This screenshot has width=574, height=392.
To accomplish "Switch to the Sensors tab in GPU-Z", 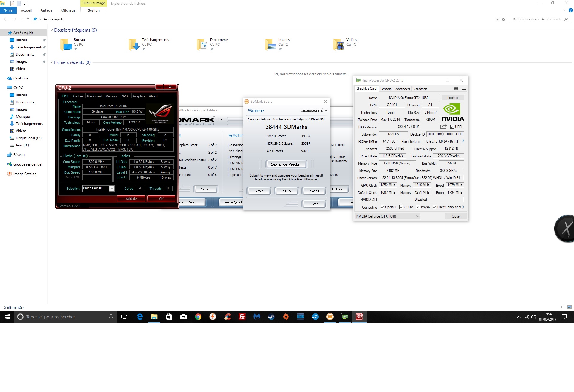I will [x=386, y=89].
